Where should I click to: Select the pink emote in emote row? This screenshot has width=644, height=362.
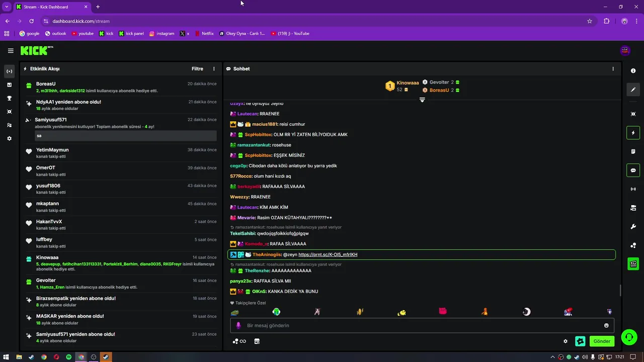443,311
